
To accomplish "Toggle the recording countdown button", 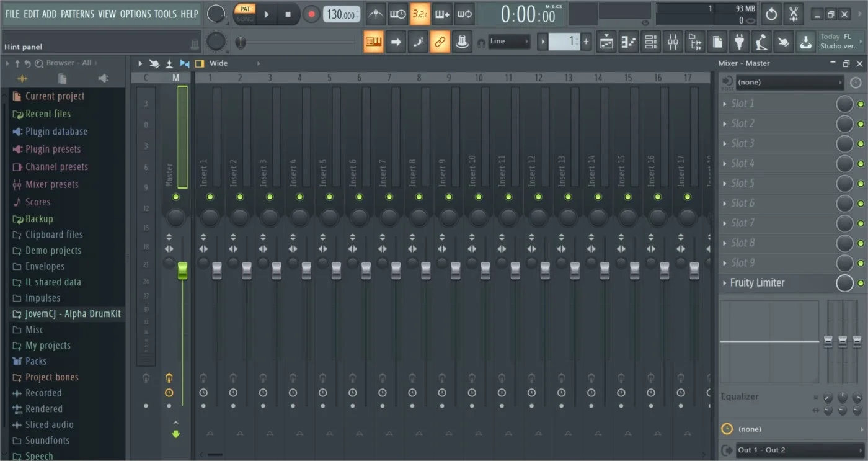I will tap(420, 14).
